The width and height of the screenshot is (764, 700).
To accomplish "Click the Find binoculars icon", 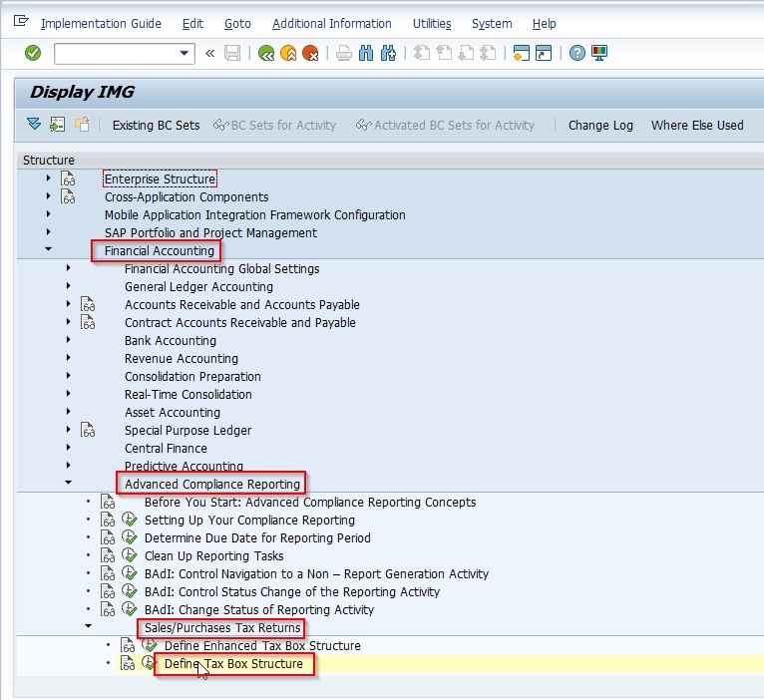I will tap(366, 53).
